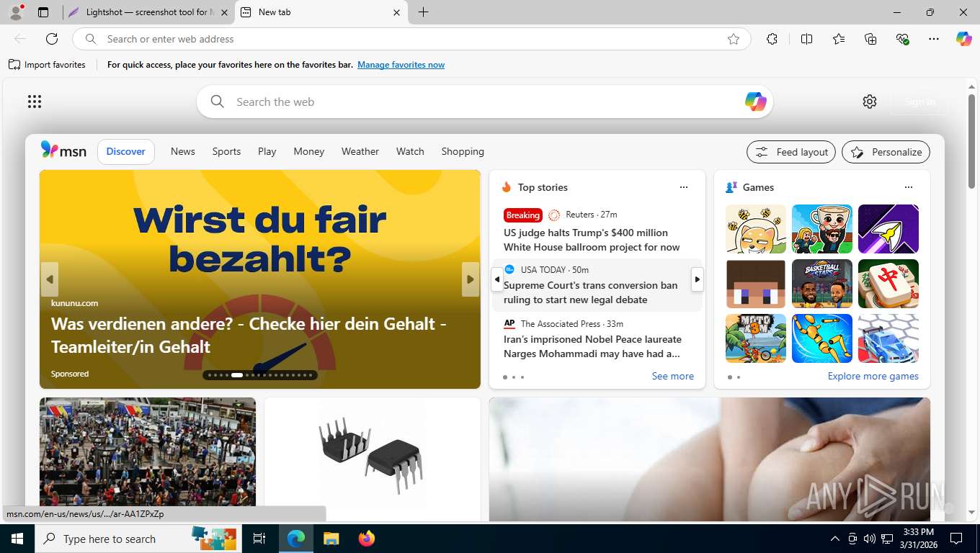This screenshot has width=980, height=553.
Task: Read the Trump ballroom project story
Action: (592, 240)
